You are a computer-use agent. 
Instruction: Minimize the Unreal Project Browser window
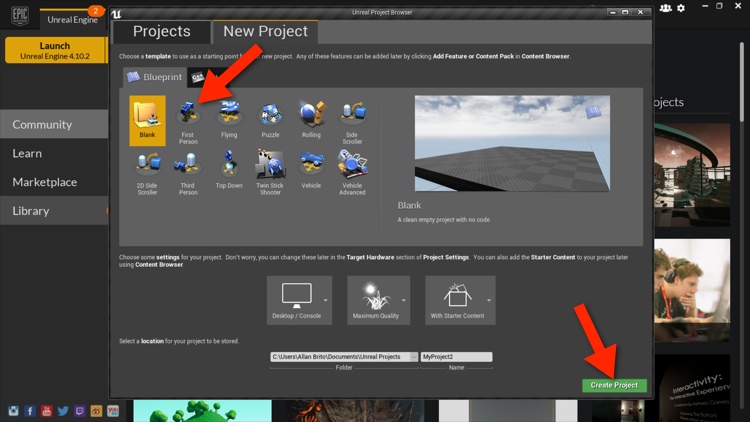(613, 12)
